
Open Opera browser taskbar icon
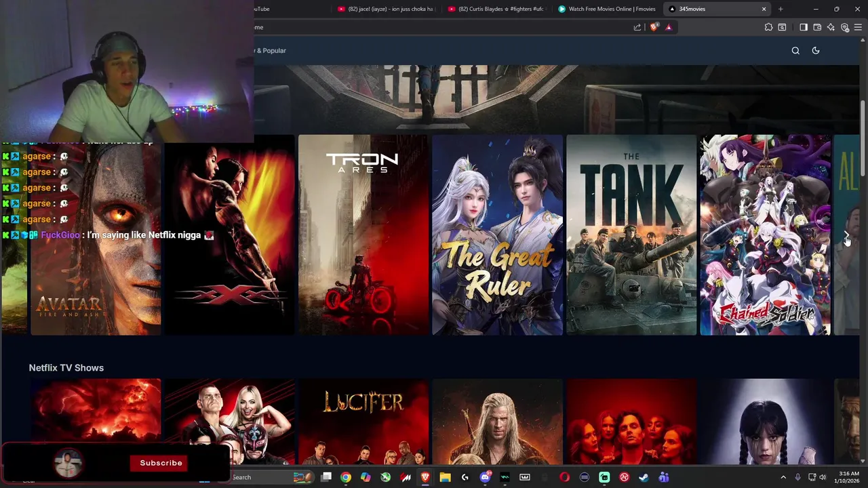(564, 477)
